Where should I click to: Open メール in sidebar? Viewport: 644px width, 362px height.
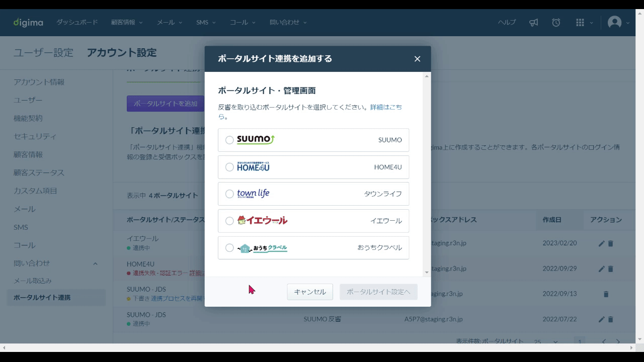[25, 209]
